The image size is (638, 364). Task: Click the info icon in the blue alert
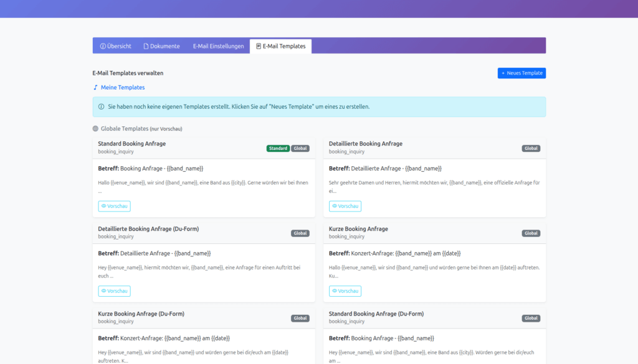[x=102, y=107]
